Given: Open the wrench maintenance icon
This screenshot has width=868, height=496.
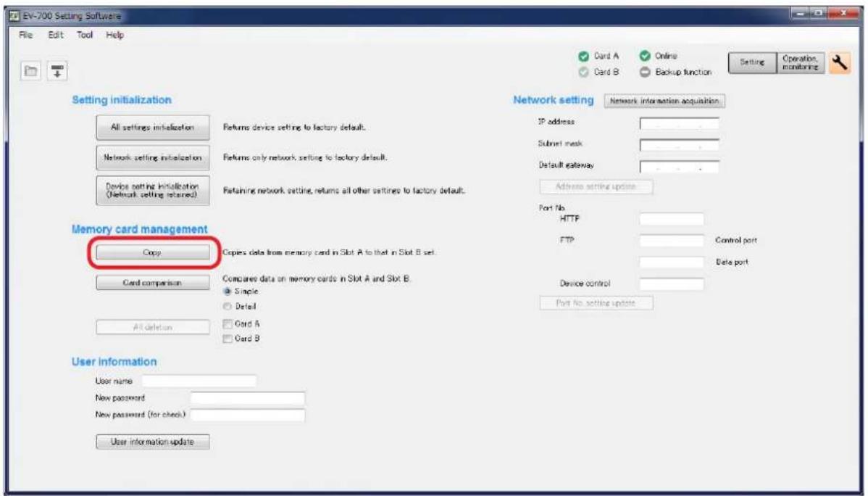Looking at the screenshot, I should tap(840, 62).
